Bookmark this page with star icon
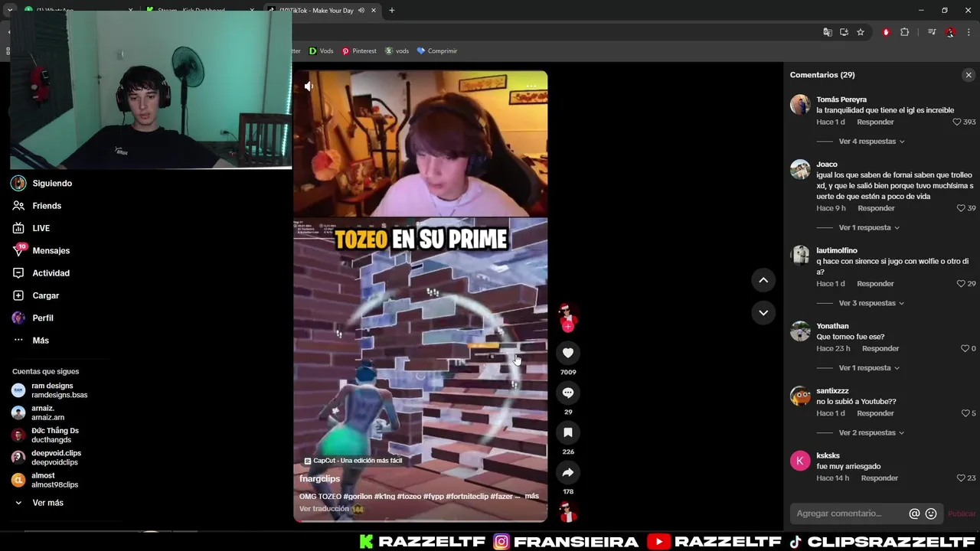This screenshot has height=551, width=980. [x=861, y=32]
